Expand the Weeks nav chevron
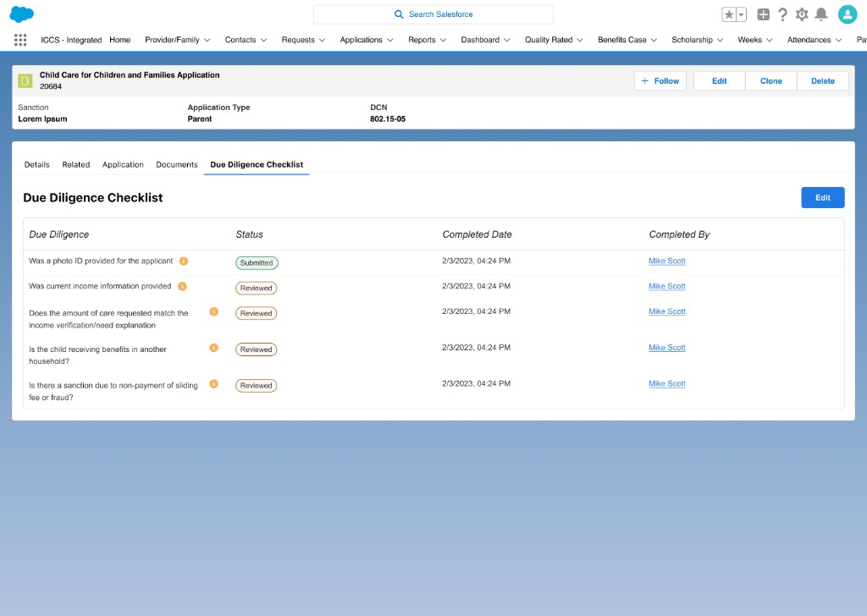Screen dimensions: 867x616 pyautogui.click(x=769, y=40)
